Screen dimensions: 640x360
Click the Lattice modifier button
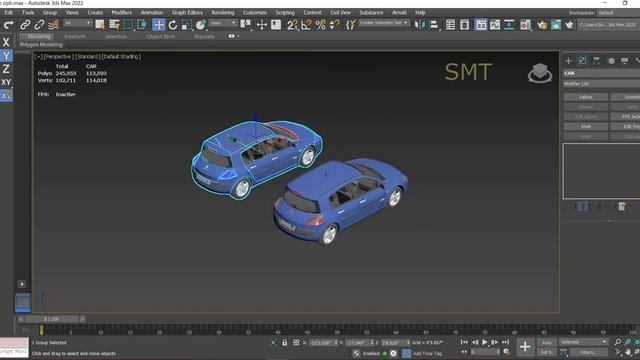(x=586, y=97)
